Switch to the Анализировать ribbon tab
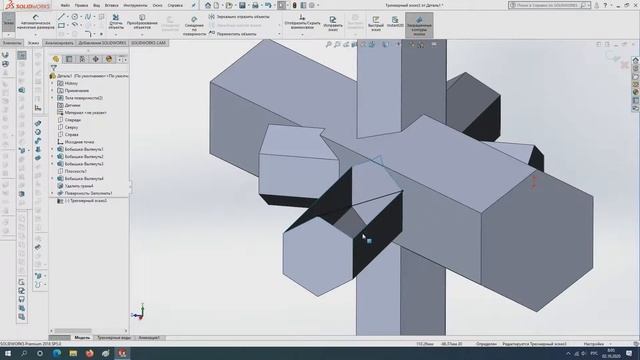 (59, 43)
